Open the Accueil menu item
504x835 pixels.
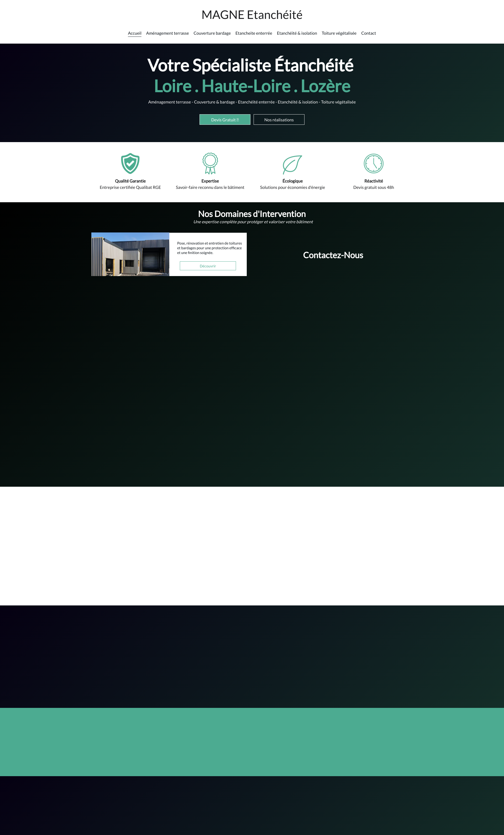click(134, 33)
